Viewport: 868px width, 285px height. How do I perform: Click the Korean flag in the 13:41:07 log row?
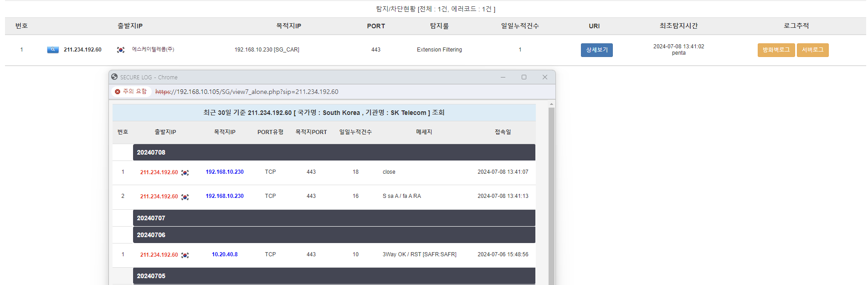pos(185,172)
